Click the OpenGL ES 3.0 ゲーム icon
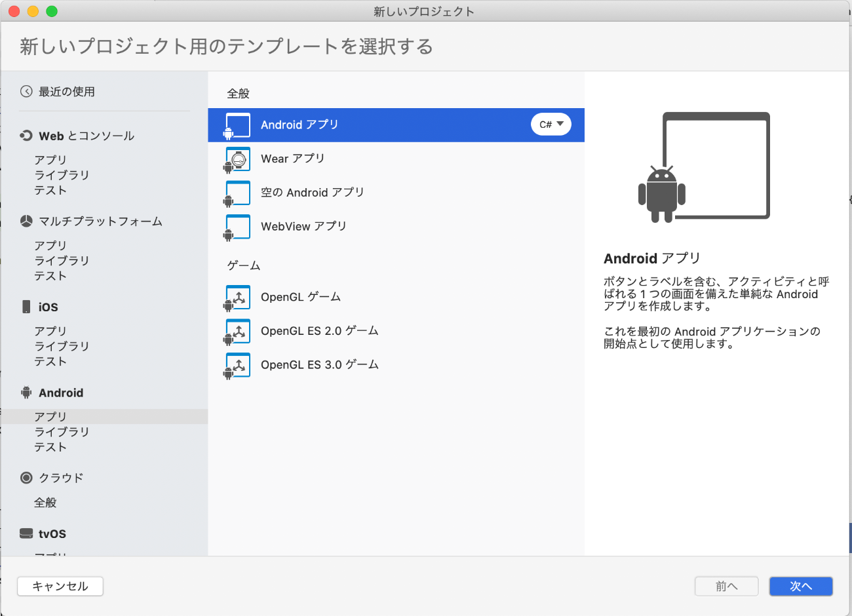Screen dimensions: 852x616 237,366
